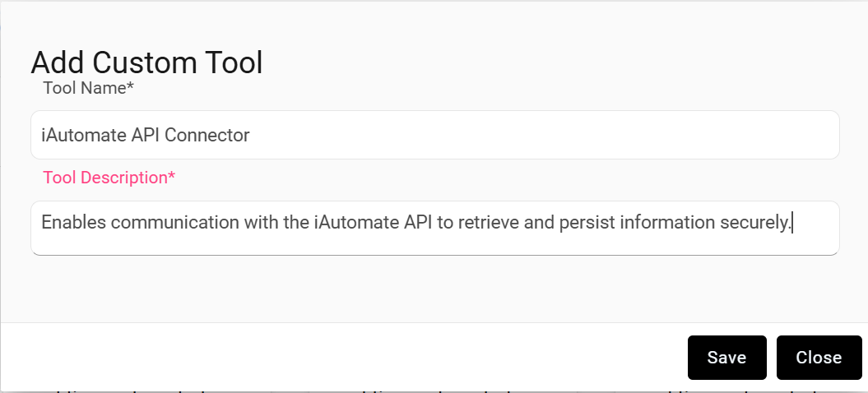Image resolution: width=868 pixels, height=393 pixels.
Task: Focus the Tool Name input field
Action: point(434,135)
